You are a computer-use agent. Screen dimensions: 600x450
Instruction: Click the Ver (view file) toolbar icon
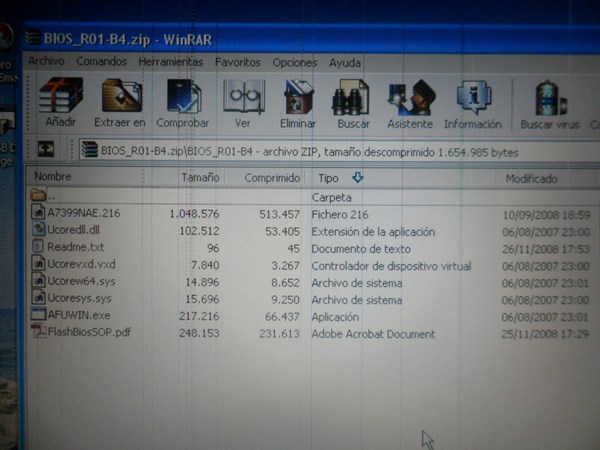click(x=244, y=96)
